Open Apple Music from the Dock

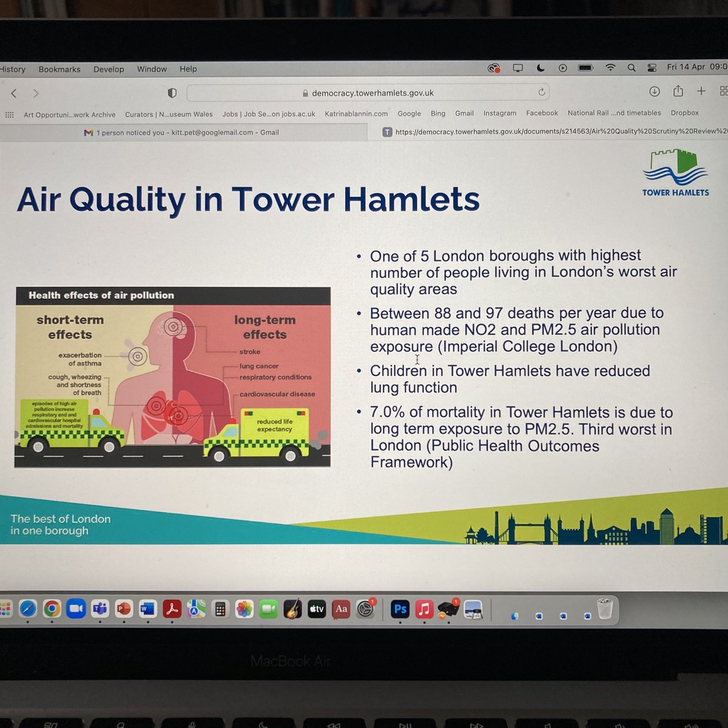pyautogui.click(x=423, y=610)
